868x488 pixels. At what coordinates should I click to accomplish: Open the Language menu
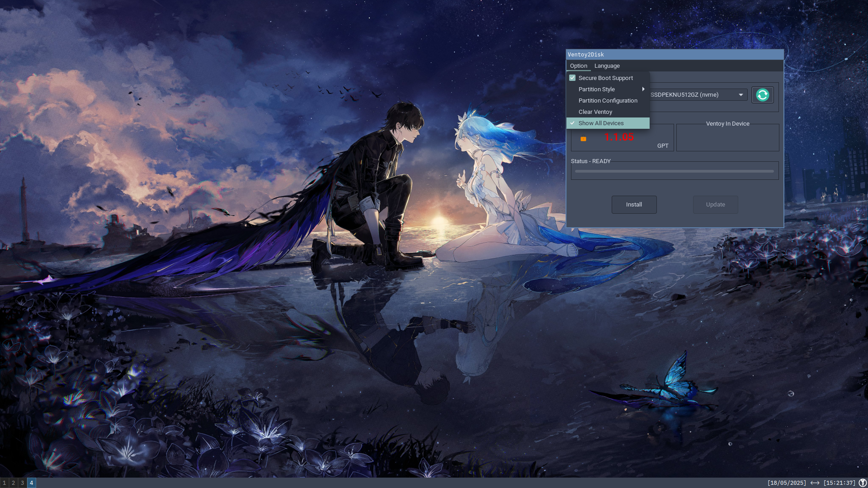[x=607, y=66]
